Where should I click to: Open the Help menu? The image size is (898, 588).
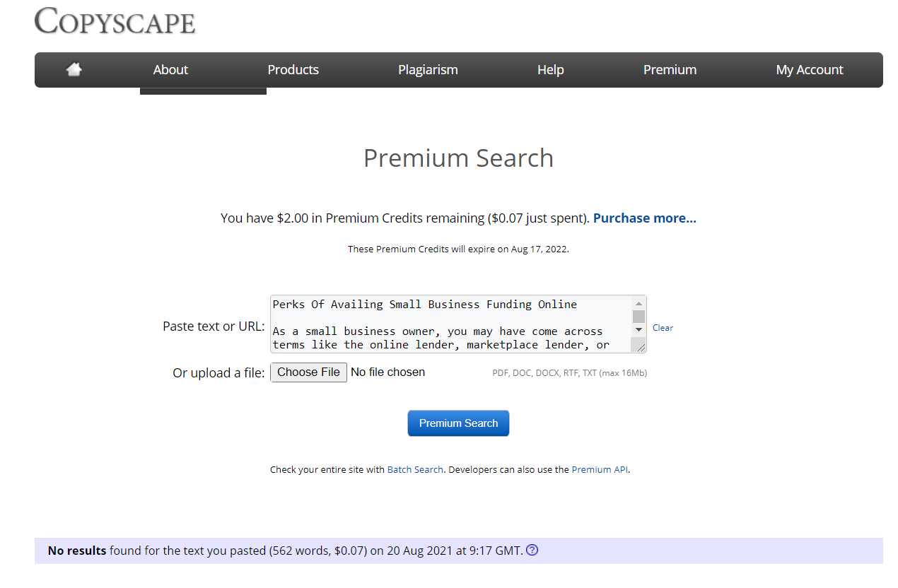550,69
